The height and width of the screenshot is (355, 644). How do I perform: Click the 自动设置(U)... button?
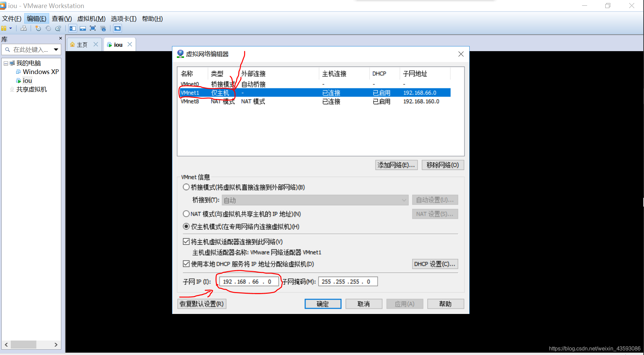point(435,200)
